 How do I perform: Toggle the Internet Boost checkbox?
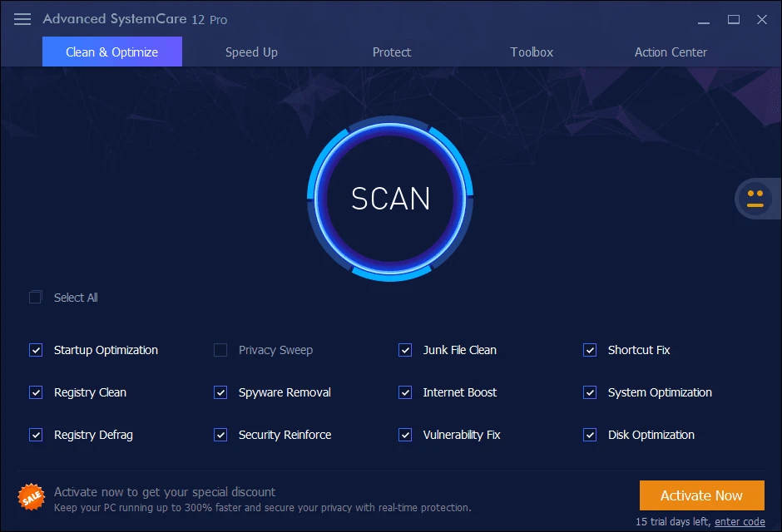pyautogui.click(x=405, y=392)
